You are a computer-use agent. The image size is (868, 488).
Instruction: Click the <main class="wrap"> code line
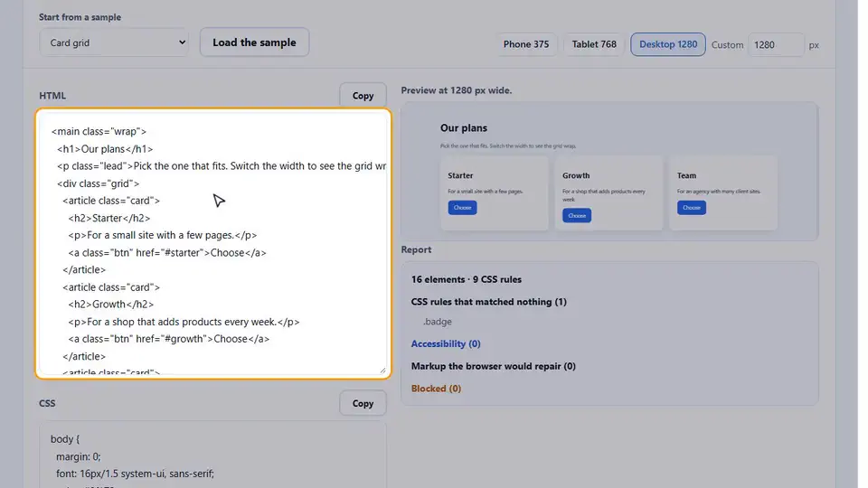[99, 131]
